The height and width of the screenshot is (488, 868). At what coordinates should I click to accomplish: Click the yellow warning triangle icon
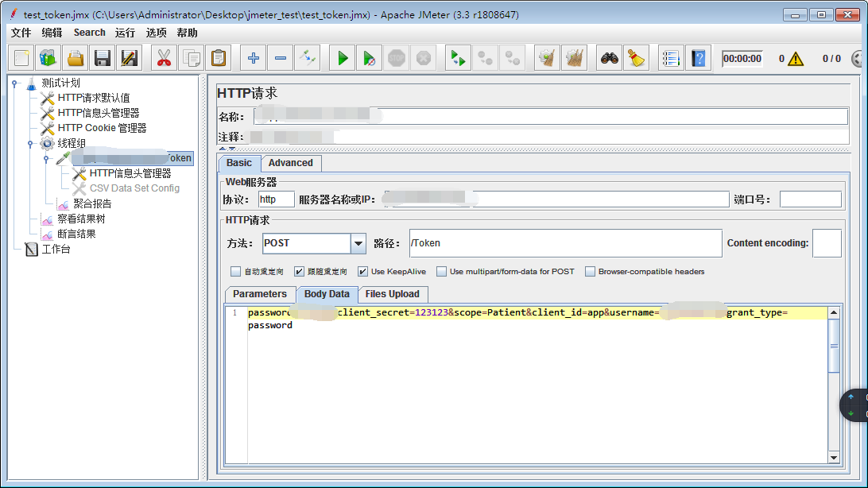point(796,58)
